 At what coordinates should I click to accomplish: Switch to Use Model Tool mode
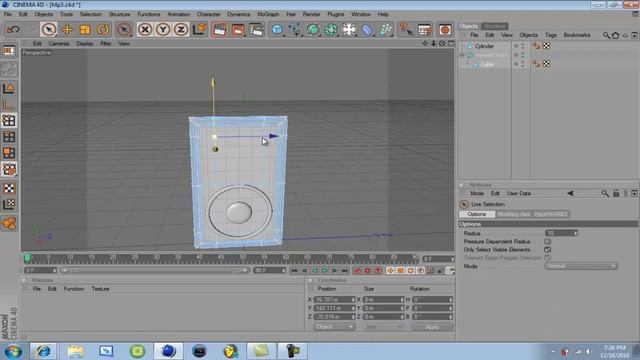pos(9,88)
